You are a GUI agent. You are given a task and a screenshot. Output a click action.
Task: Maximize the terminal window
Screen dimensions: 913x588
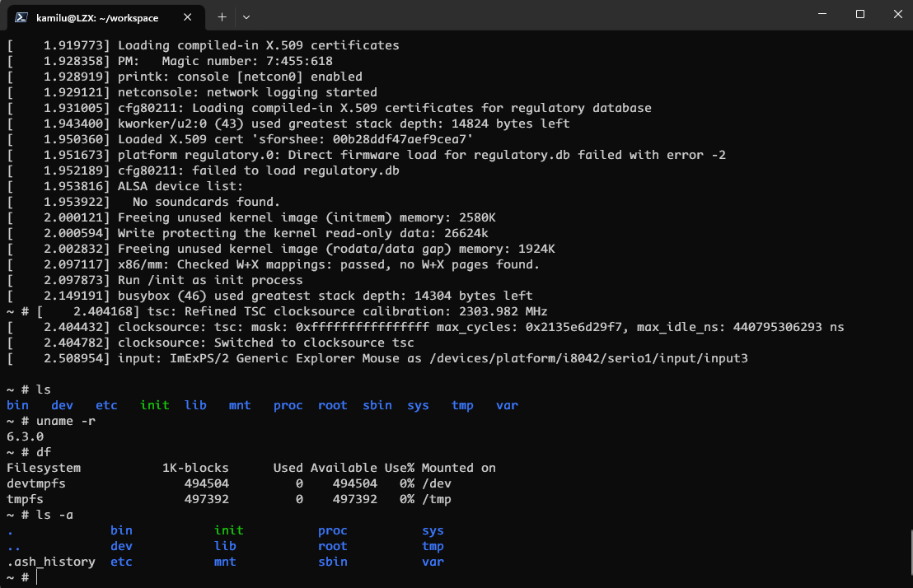pyautogui.click(x=860, y=14)
